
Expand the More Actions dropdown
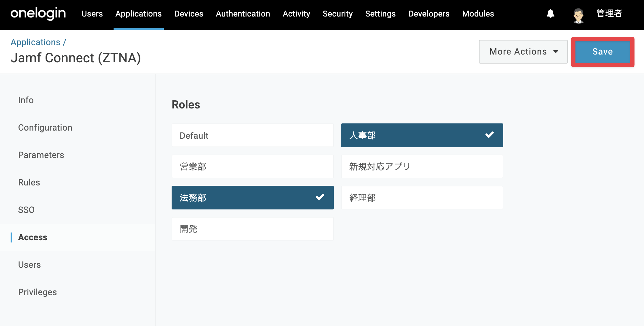[x=523, y=52]
